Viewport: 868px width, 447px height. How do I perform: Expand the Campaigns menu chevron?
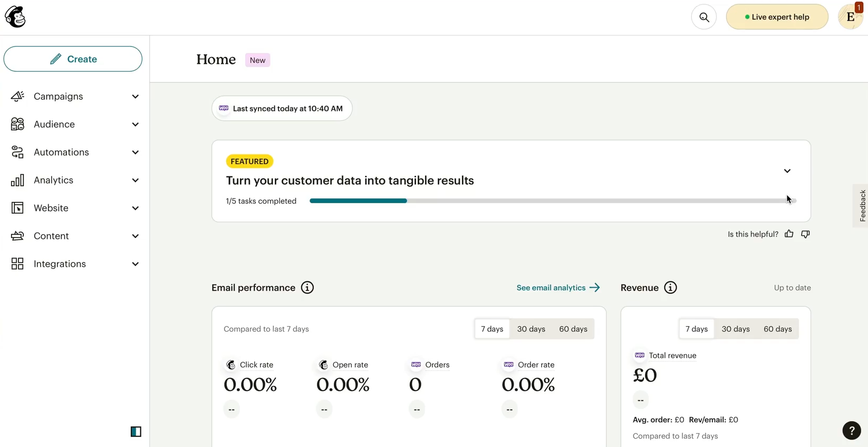(136, 97)
